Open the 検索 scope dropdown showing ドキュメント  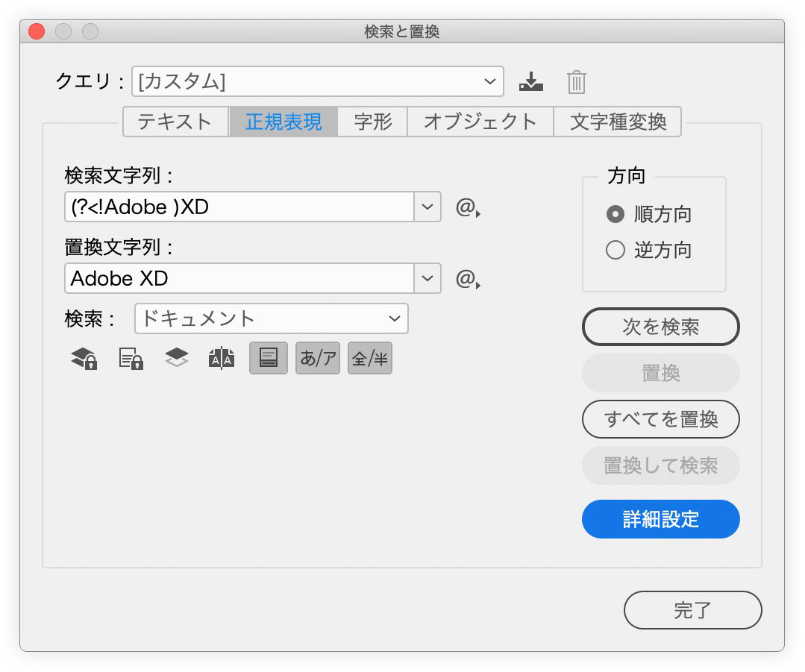[272, 318]
